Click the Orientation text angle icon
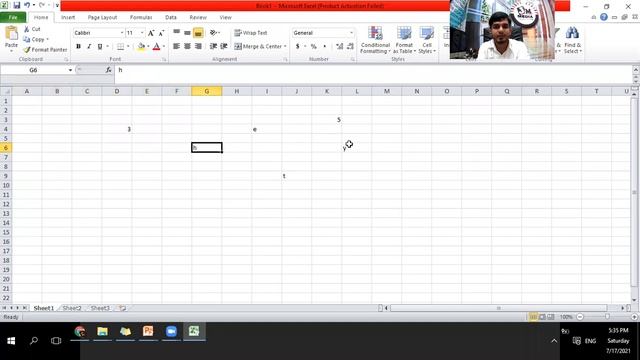 point(213,33)
